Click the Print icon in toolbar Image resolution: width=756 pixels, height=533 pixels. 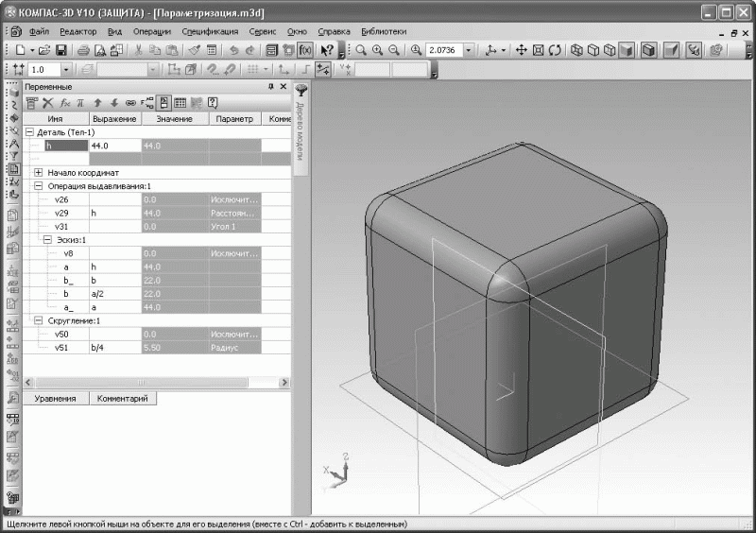pyautogui.click(x=83, y=49)
